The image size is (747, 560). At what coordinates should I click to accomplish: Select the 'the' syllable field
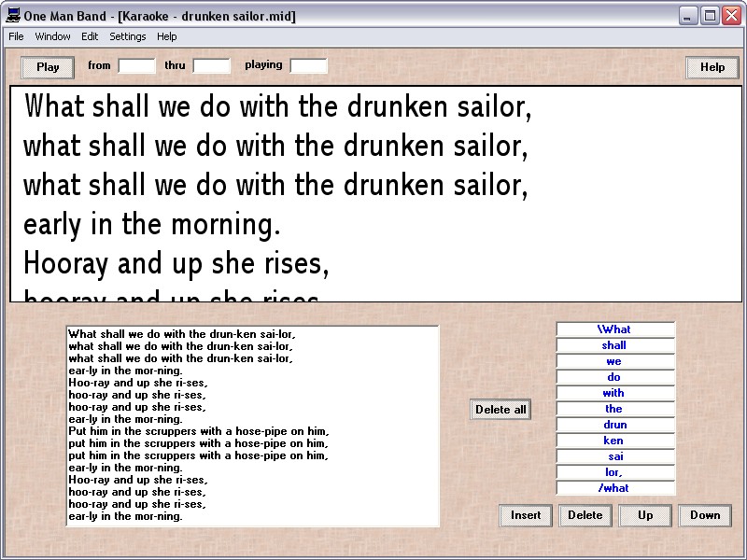pos(615,409)
